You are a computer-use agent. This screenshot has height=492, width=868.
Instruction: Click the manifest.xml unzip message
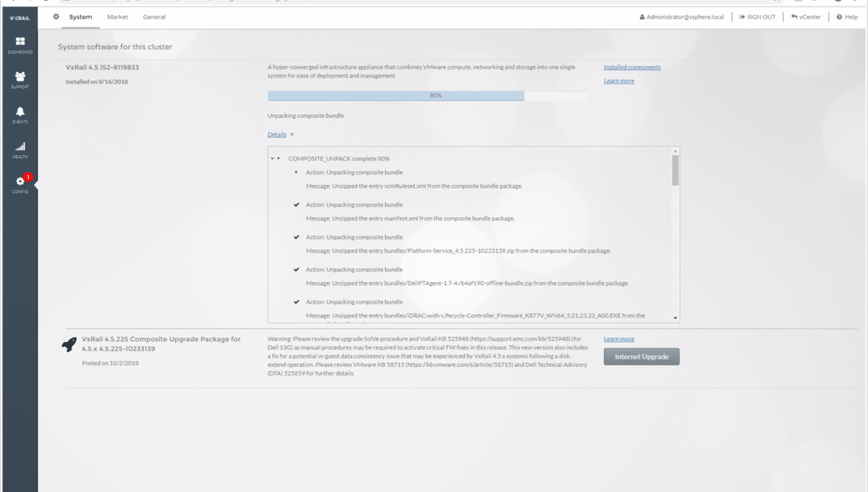click(410, 219)
